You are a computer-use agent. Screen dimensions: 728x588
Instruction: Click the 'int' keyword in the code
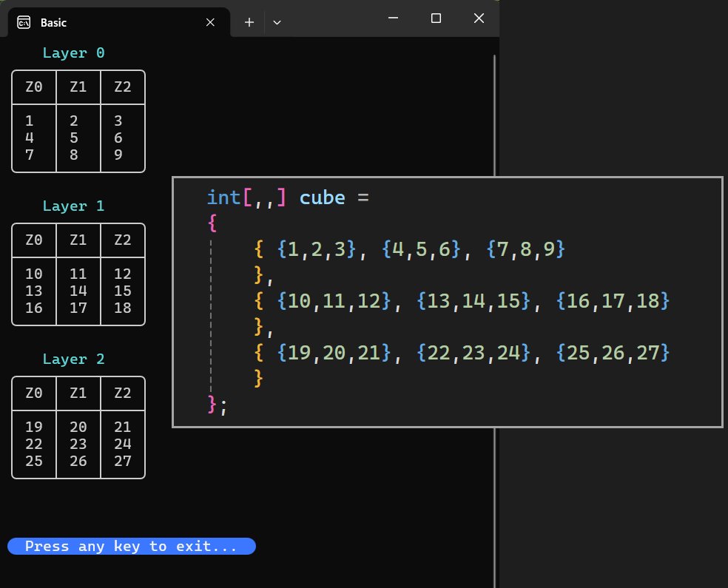pos(223,197)
